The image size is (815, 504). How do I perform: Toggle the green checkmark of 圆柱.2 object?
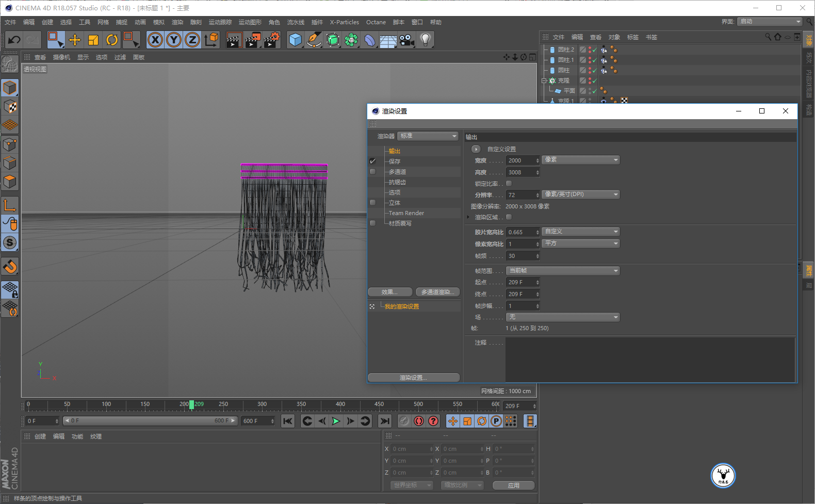(x=594, y=50)
